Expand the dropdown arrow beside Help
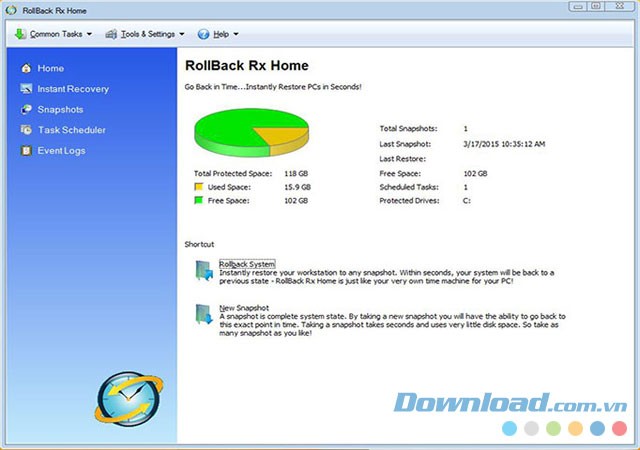Viewport: 640px width, 450px height. point(236,34)
